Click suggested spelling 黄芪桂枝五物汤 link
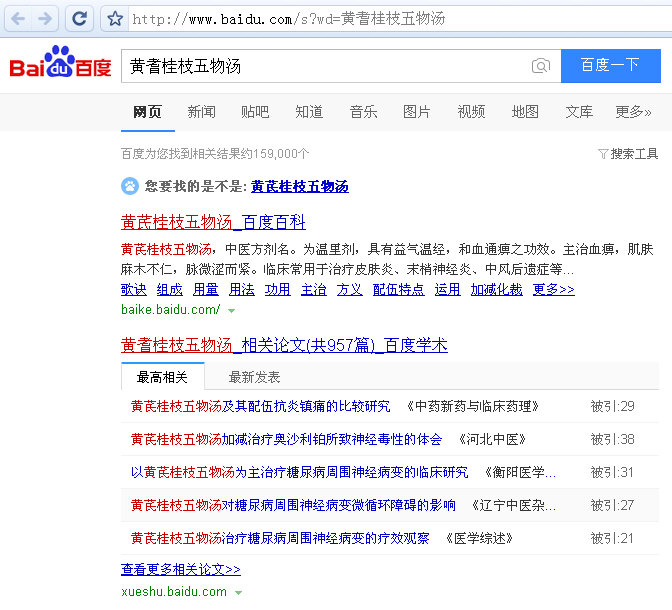Screen dimensions: 672x610 (x=299, y=186)
